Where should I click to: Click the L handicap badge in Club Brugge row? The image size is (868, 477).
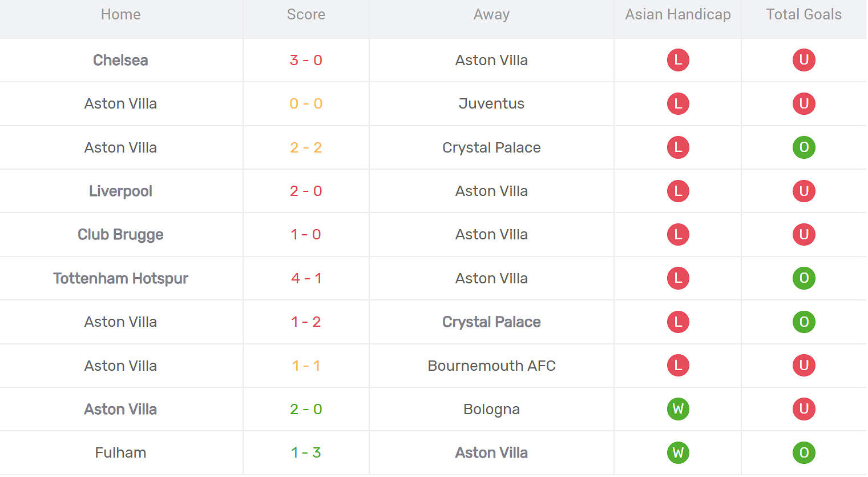[x=678, y=235]
